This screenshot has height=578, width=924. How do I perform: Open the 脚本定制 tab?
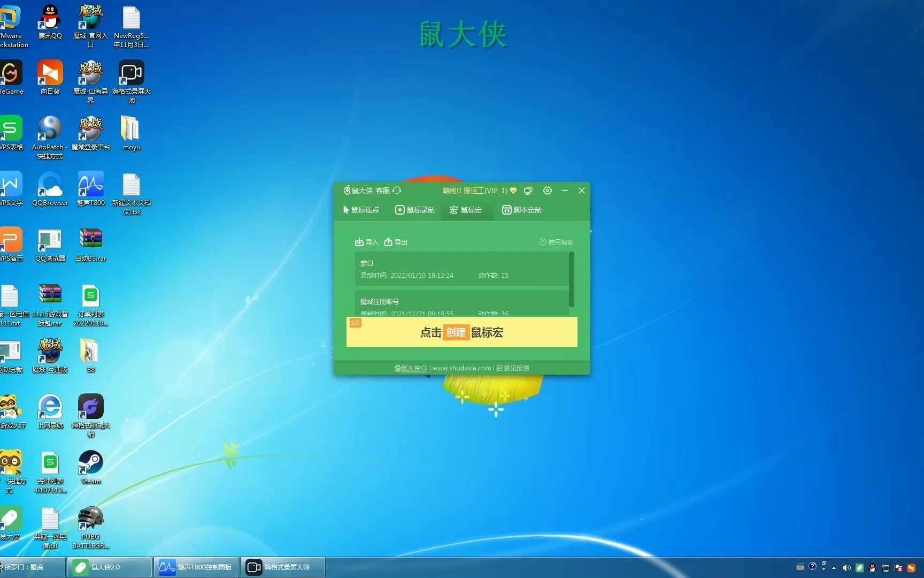click(522, 210)
